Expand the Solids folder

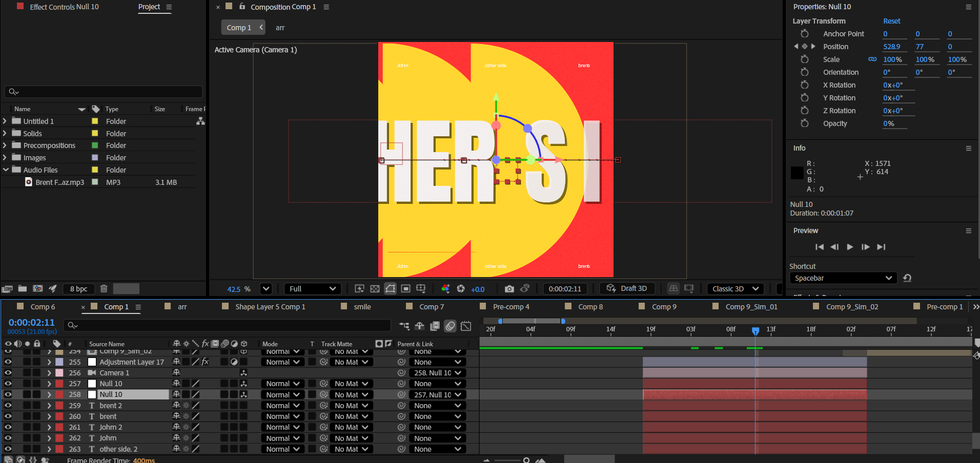coord(5,134)
